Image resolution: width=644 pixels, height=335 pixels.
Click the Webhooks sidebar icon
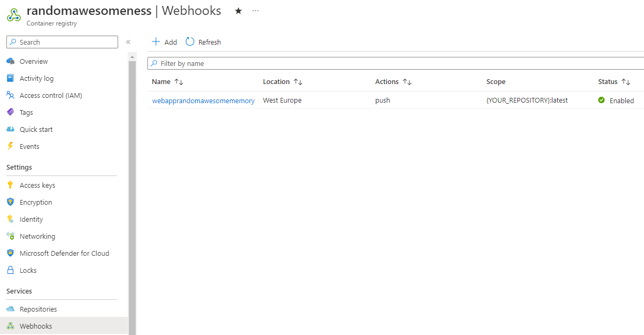click(x=10, y=326)
